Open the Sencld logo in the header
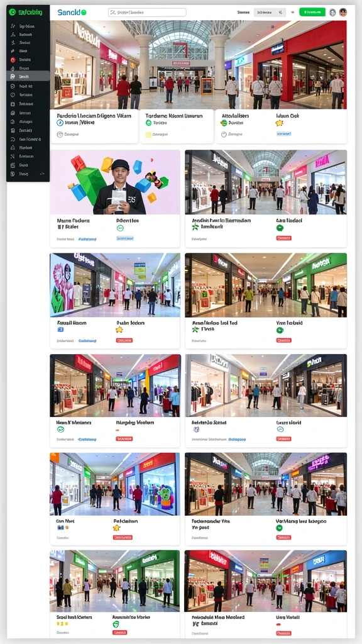Viewport: 362px width, 644px height. [72, 13]
